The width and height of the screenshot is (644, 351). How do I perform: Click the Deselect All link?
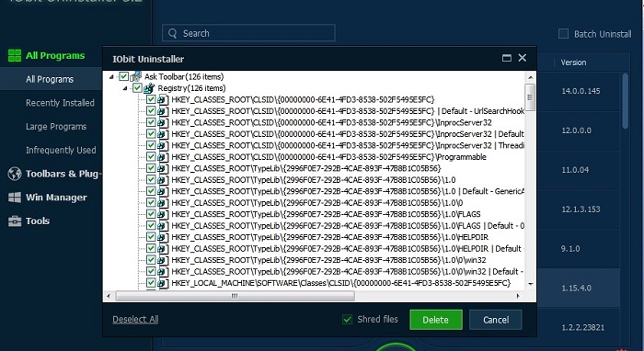click(135, 319)
